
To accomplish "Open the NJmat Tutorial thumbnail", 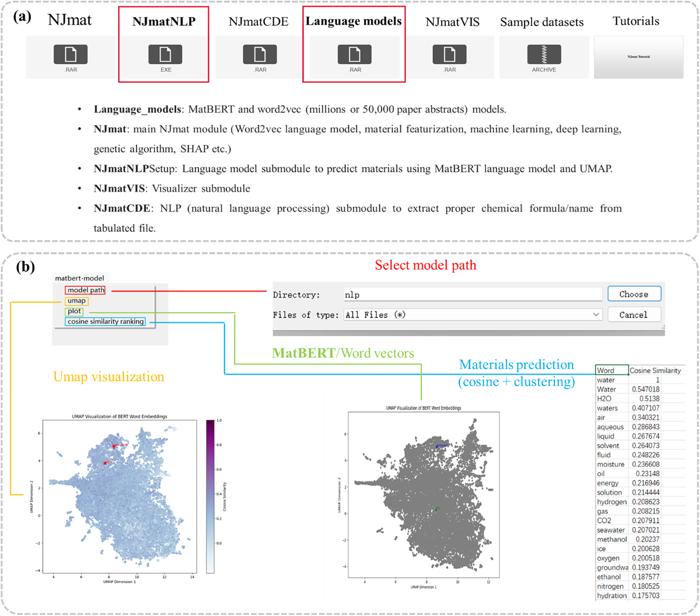I will click(x=639, y=57).
